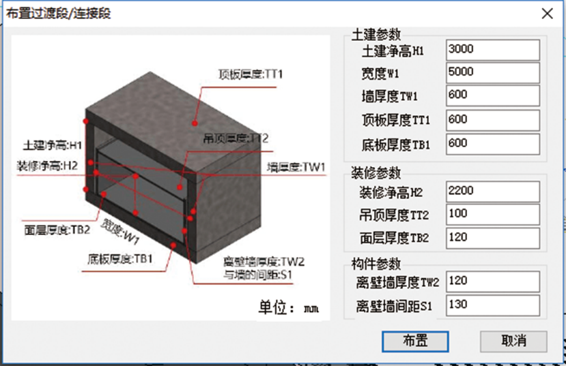Screen dimensions: 566x366
Task: Click the 装修净高H2 label in parameters
Action: click(391, 192)
